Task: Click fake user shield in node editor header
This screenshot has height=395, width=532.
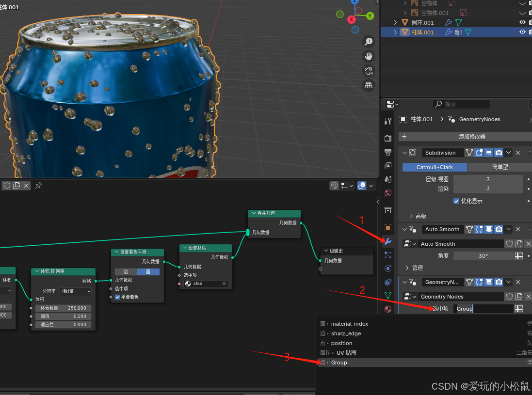Action: 7,186
